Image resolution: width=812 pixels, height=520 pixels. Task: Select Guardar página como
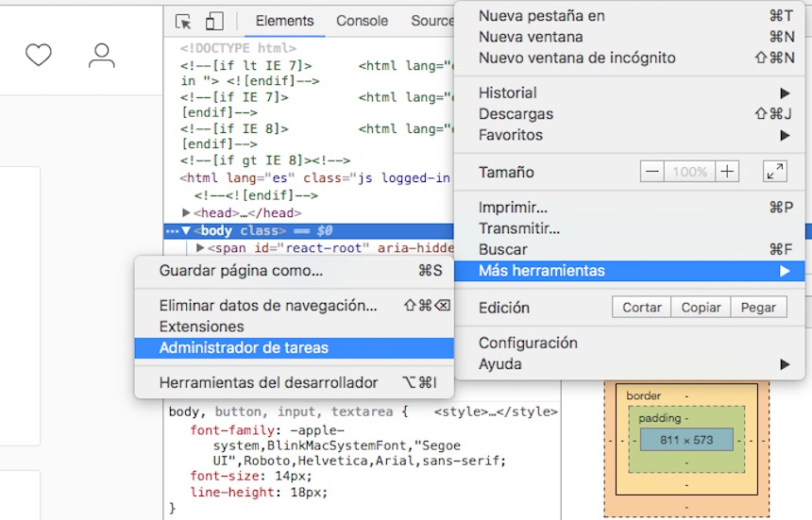tap(241, 271)
